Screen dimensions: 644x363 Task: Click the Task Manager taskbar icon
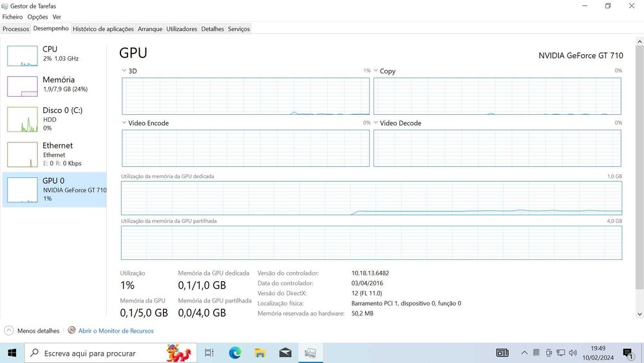(x=310, y=353)
